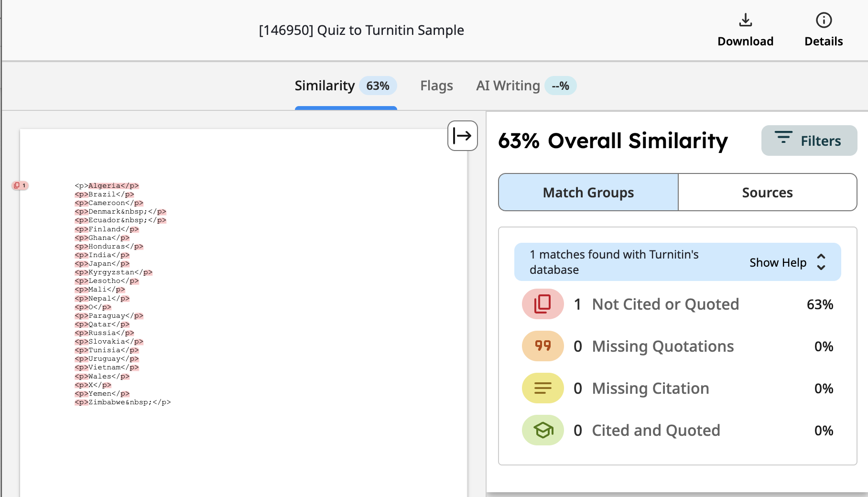Click the Missing Citation yellow icon

542,388
